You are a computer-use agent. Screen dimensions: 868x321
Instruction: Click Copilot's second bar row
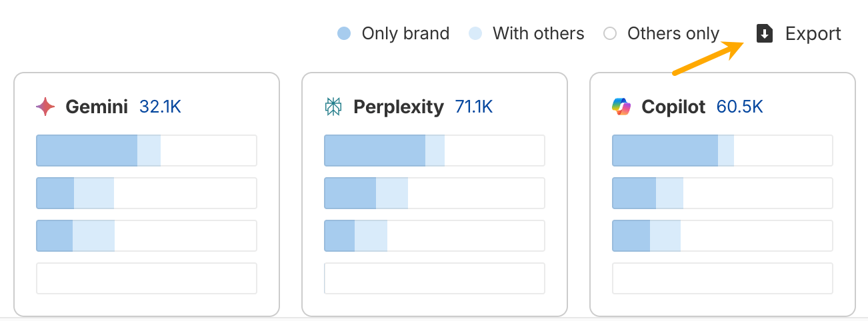[723, 193]
